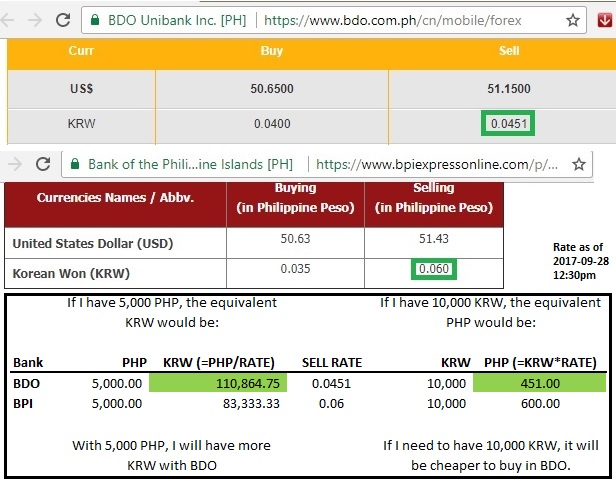Click BPI KRW buying rate 0.035
The height and width of the screenshot is (485, 616).
(295, 269)
